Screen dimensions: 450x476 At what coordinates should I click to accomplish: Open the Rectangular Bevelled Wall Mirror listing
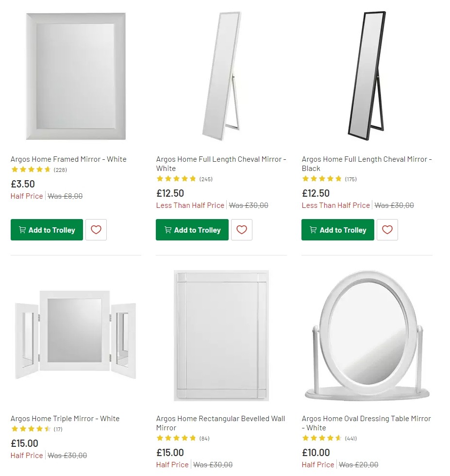[x=220, y=423]
